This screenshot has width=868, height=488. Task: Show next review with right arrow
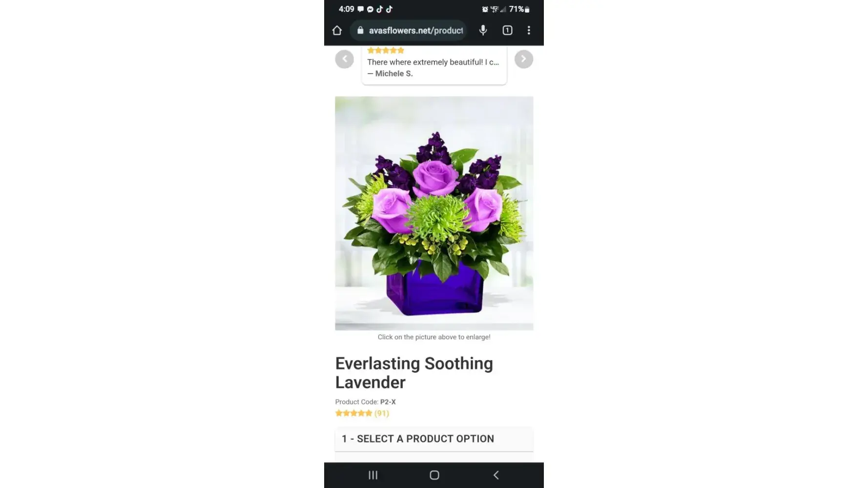click(524, 59)
